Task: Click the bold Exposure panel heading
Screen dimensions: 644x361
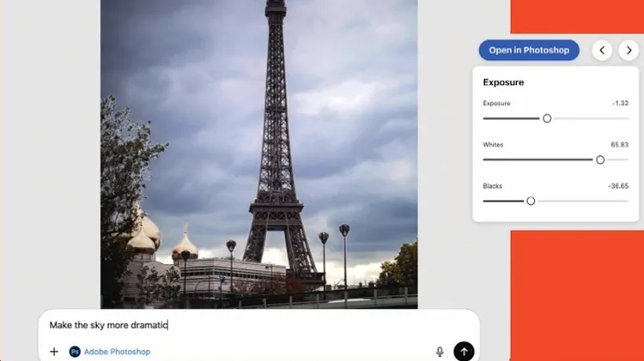Action: pyautogui.click(x=503, y=82)
